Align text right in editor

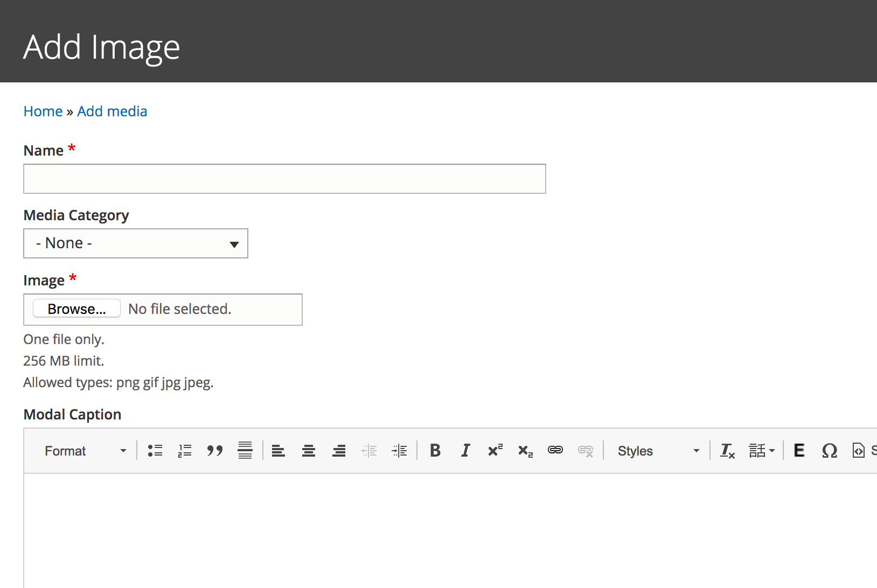[339, 451]
